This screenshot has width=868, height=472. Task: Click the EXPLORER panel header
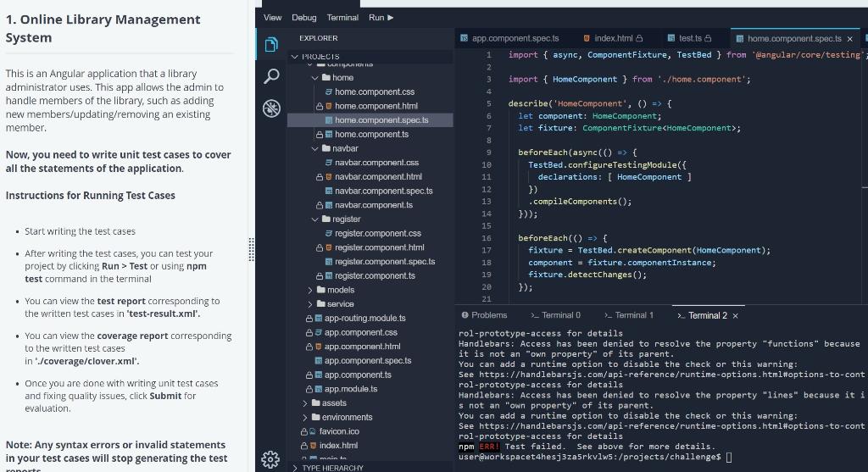pos(319,38)
